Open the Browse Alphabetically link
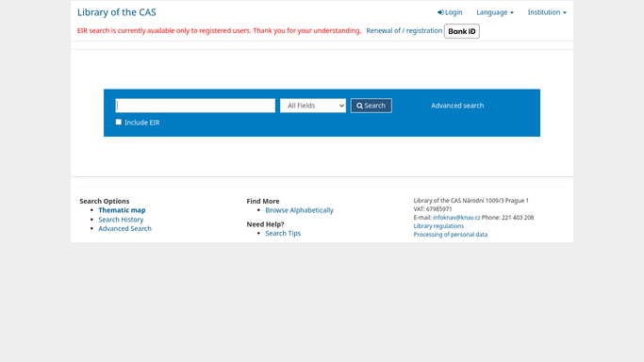 (300, 210)
